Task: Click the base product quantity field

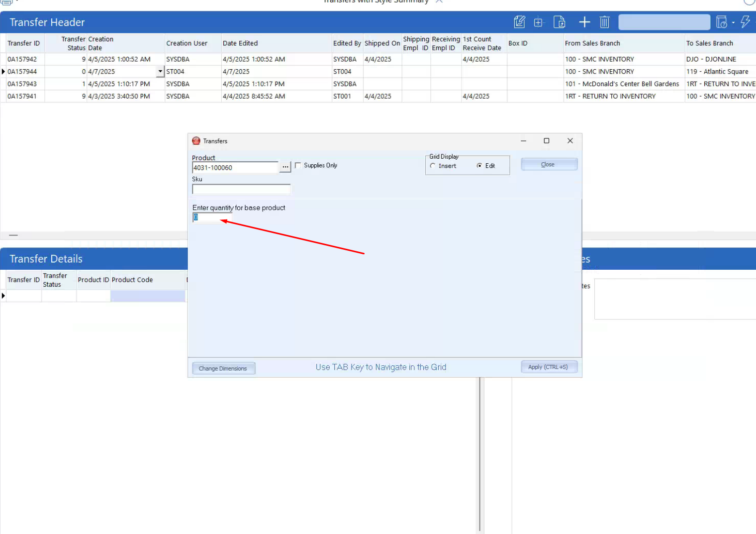Action: (x=212, y=217)
